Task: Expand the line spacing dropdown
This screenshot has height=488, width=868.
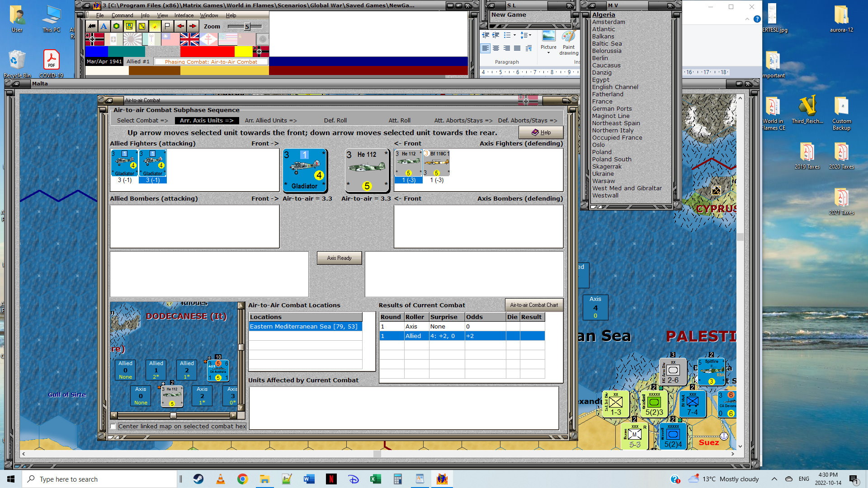Action: (530, 35)
